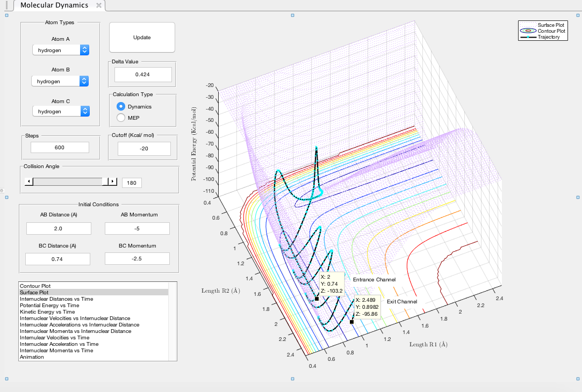
Task: Click the AB Momentum field
Action: point(137,228)
